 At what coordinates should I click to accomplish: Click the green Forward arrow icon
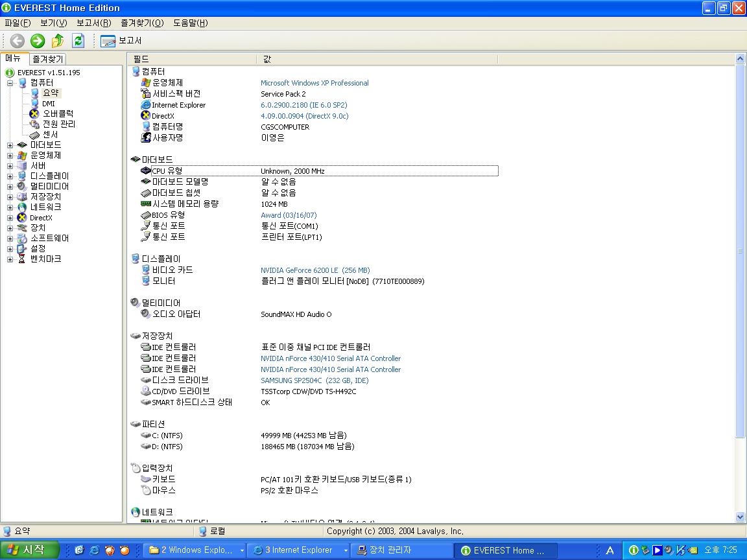(x=38, y=41)
